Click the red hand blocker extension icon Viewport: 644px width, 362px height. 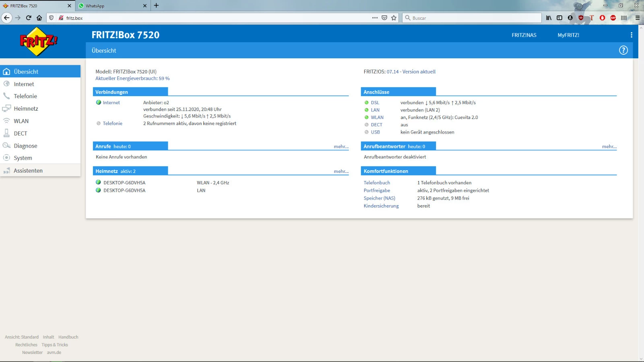[602, 18]
